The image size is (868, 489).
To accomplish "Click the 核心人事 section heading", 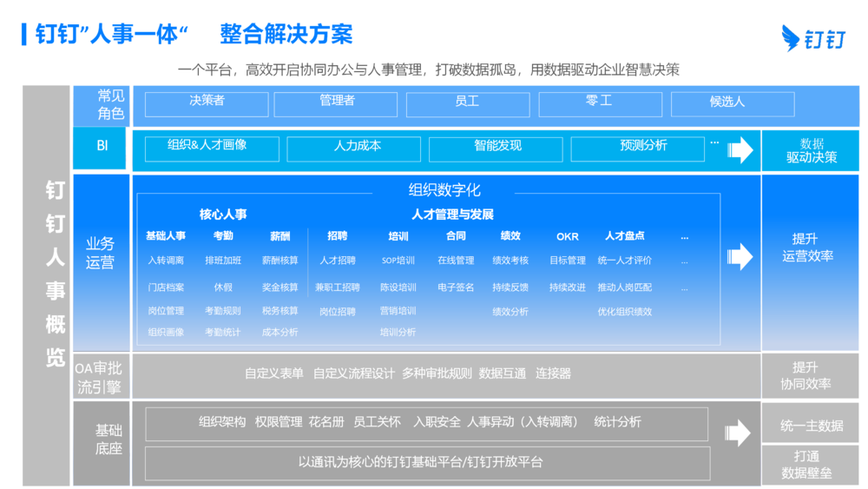I will 223,215.
